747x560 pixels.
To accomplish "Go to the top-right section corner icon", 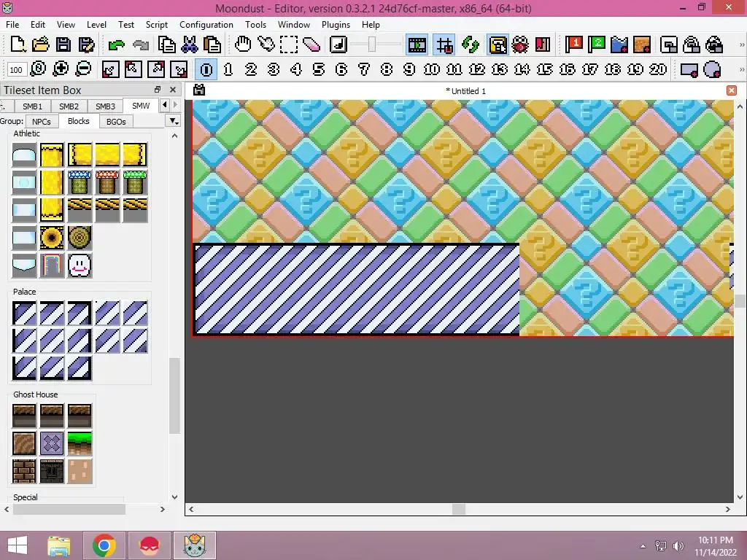I will click(156, 69).
